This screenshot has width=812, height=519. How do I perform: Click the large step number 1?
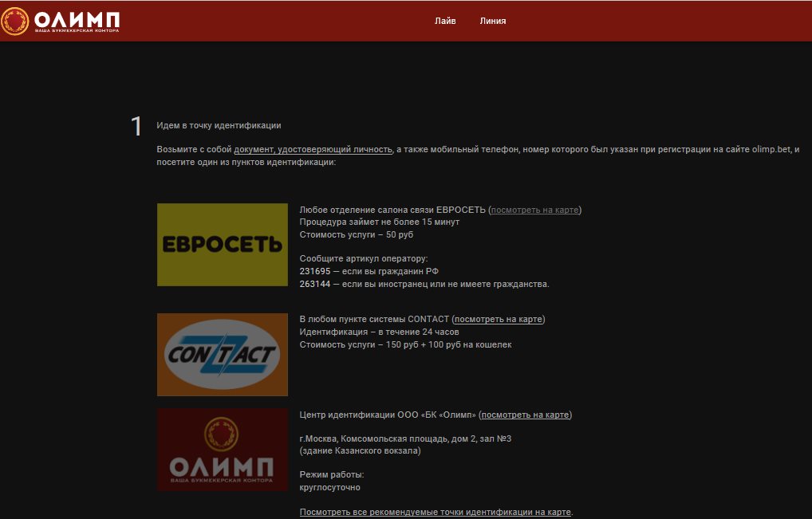point(136,126)
